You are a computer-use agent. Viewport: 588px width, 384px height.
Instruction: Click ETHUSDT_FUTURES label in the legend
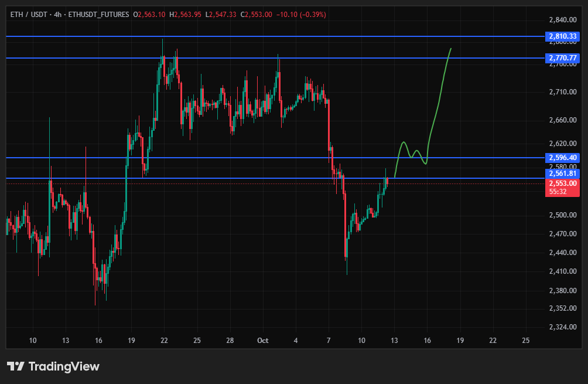pyautogui.click(x=98, y=15)
